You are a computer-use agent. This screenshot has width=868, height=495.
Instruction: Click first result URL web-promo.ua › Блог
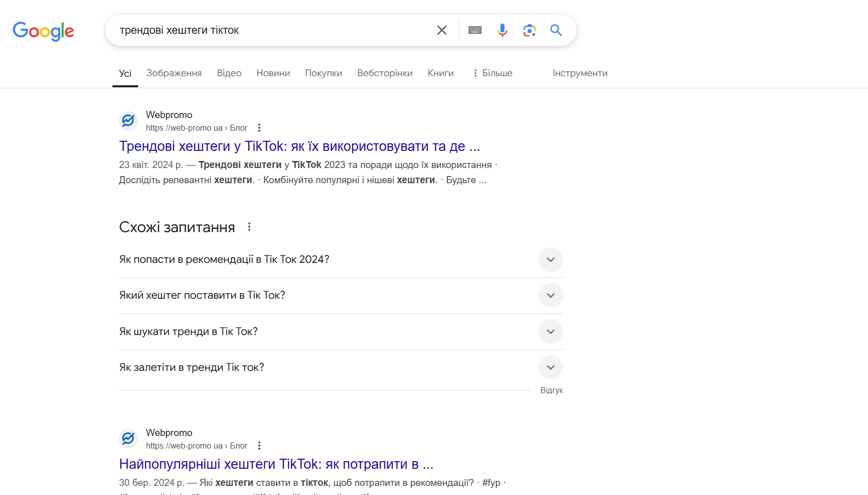point(197,128)
